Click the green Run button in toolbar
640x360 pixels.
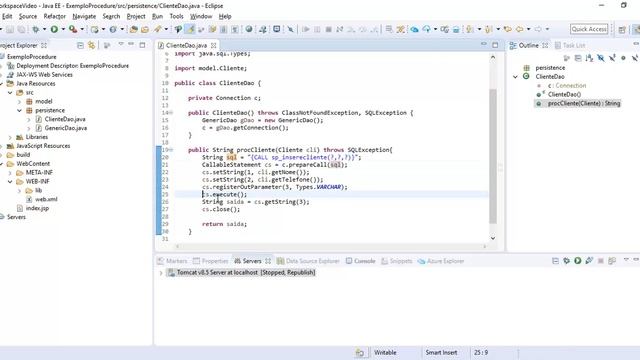pyautogui.click(x=54, y=29)
